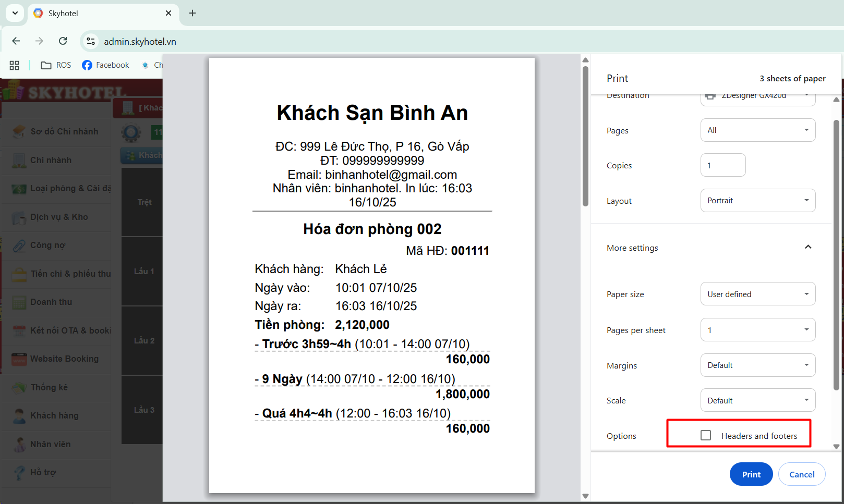Viewport: 844px width, 504px height.
Task: Open the Công nợ paperclip icon
Action: [19, 245]
